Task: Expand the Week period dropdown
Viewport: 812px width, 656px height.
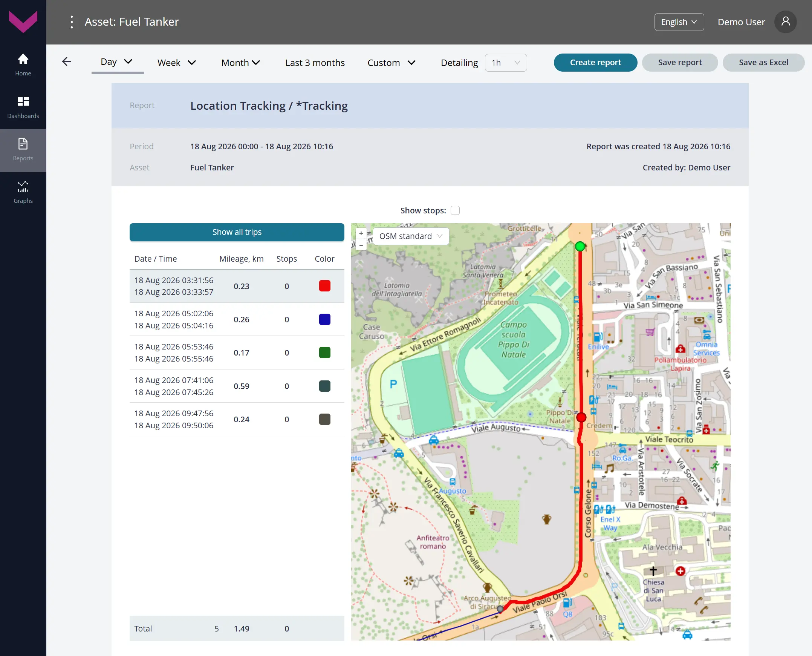Action: coord(177,63)
